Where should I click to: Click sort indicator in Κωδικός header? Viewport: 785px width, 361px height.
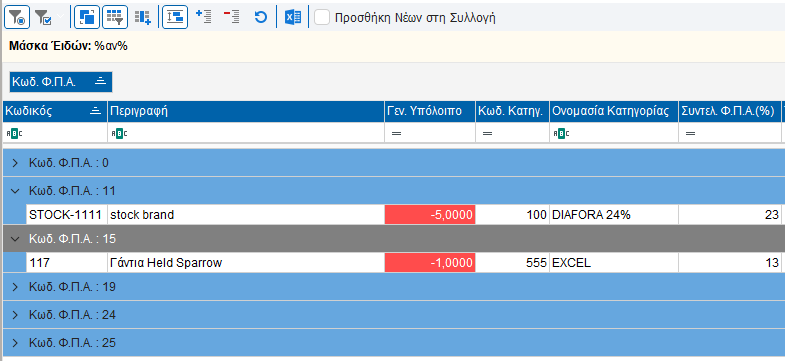[x=96, y=112]
